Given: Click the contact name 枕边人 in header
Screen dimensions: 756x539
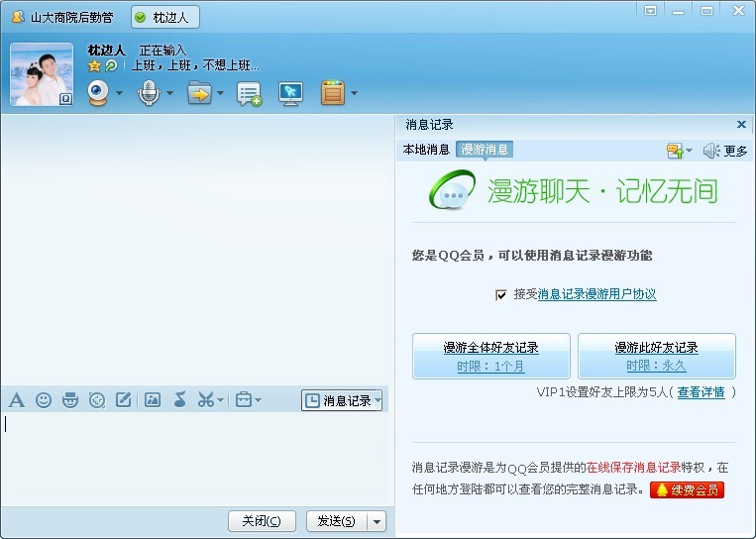Looking at the screenshot, I should click(107, 51).
